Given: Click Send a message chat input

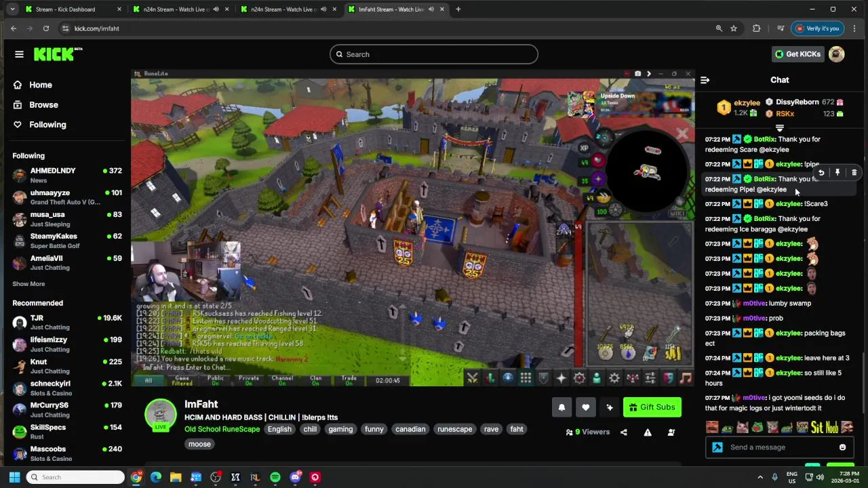Looking at the screenshot, I should (x=779, y=447).
